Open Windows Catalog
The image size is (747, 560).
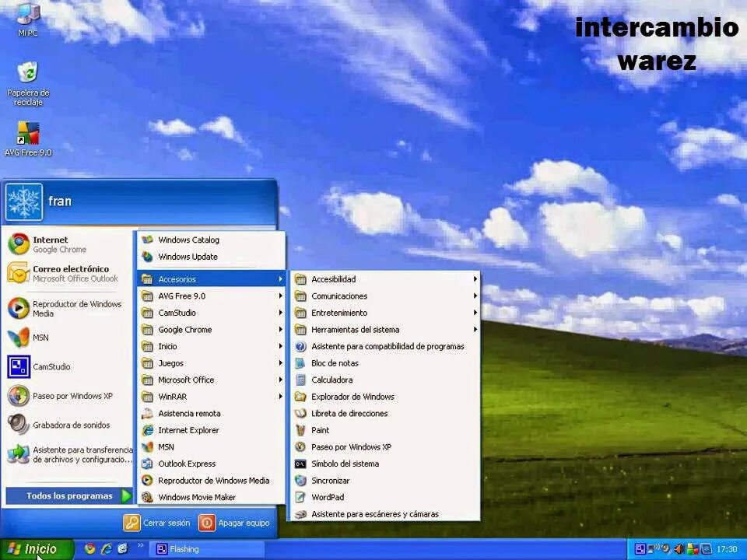point(211,240)
